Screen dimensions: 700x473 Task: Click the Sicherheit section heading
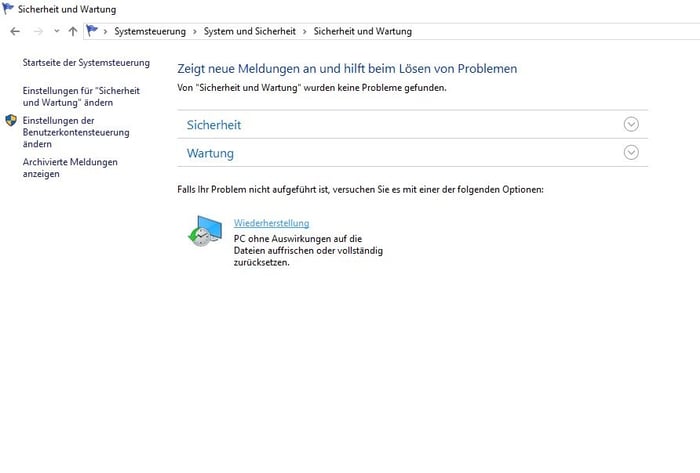pos(214,125)
